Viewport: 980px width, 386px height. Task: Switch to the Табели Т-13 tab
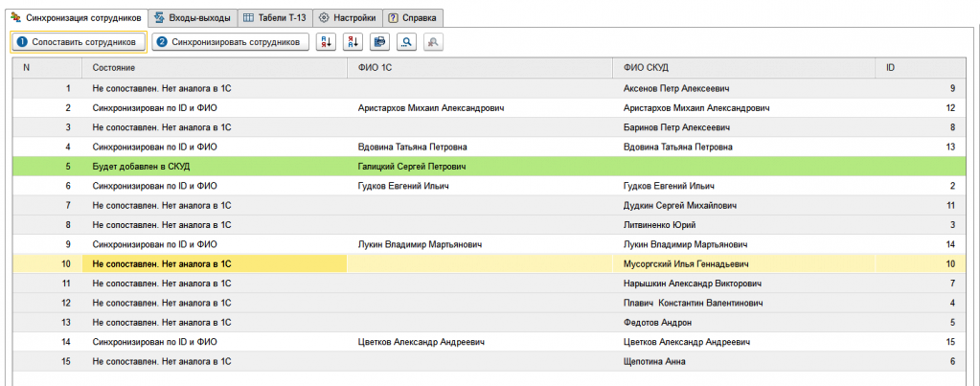274,18
